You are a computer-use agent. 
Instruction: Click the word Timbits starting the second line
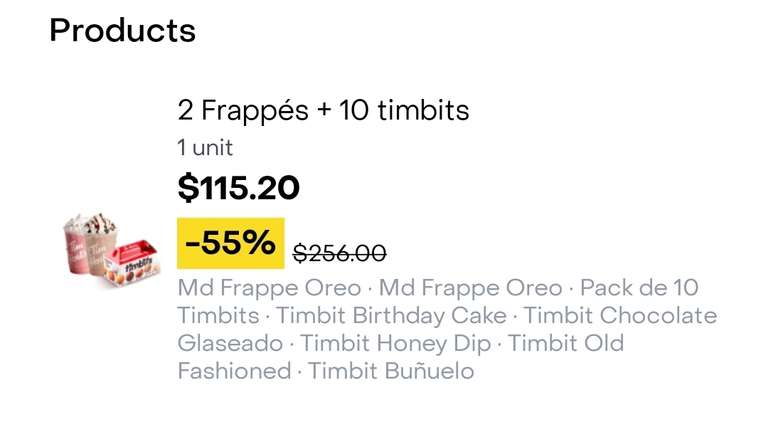[x=218, y=315]
